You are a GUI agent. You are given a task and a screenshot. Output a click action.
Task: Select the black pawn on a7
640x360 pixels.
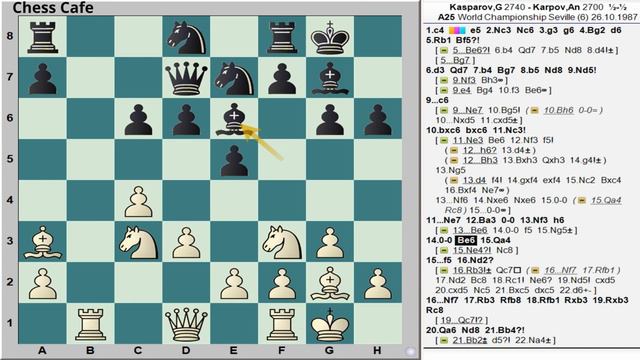pyautogui.click(x=42, y=79)
